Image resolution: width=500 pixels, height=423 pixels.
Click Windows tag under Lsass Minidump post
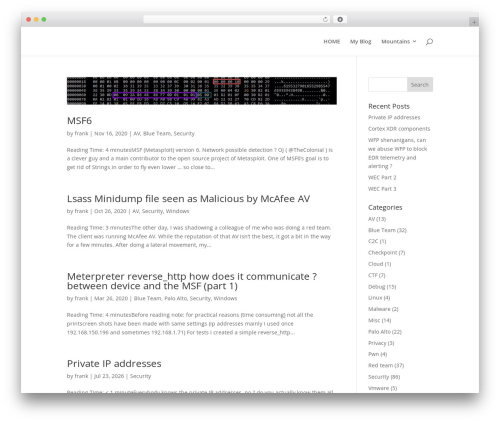pyautogui.click(x=177, y=211)
